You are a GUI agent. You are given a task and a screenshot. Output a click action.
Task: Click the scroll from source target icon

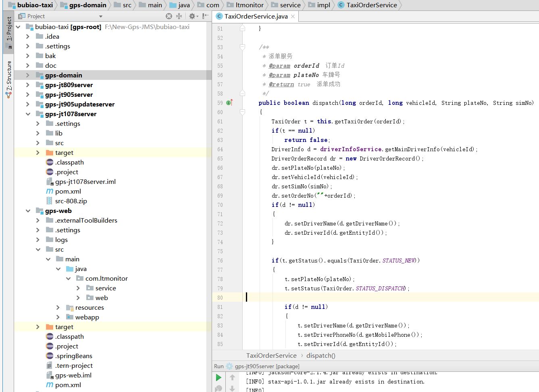[x=169, y=16]
